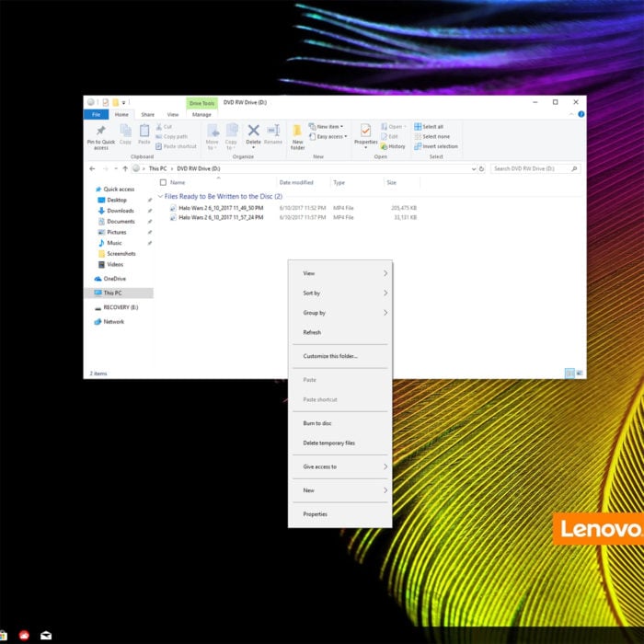644x644 pixels.
Task: Click search magnifier icon
Action: [574, 168]
